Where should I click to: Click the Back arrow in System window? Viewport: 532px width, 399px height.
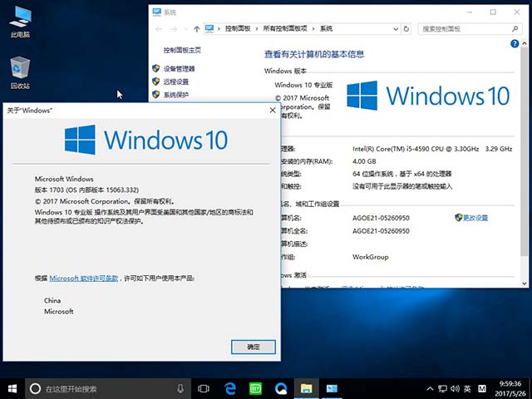pyautogui.click(x=159, y=29)
